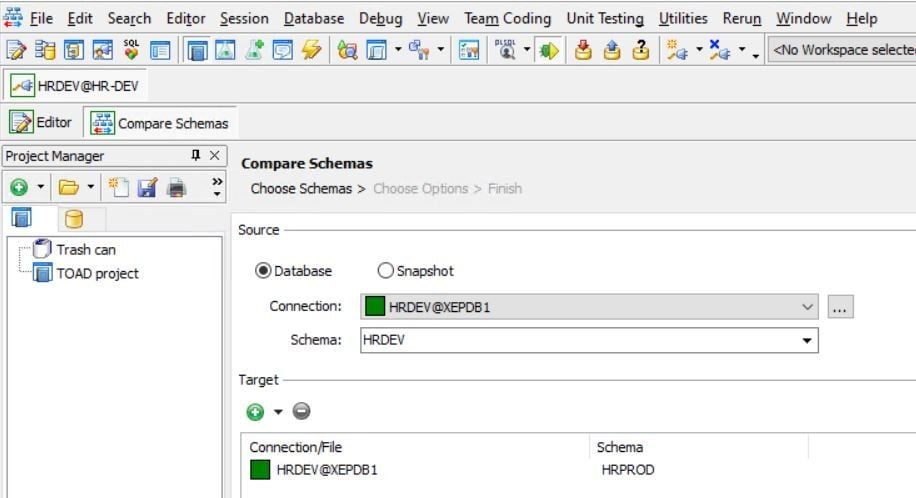Launch SQL Optimizer from the toolbar
Image resolution: width=916 pixels, height=498 pixels.
tap(131, 50)
